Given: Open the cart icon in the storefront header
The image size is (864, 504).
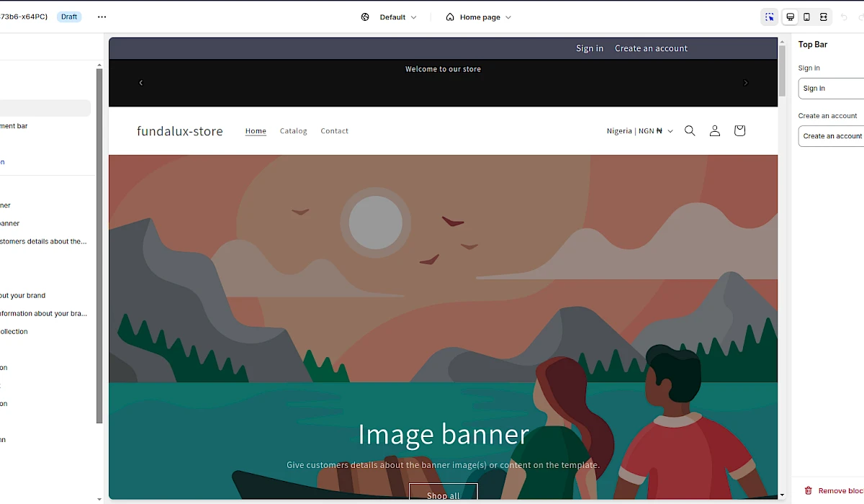Looking at the screenshot, I should [739, 130].
